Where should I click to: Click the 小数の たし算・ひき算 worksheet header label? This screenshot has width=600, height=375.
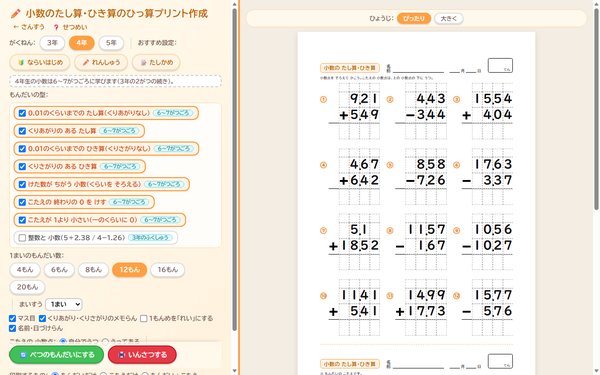pos(350,68)
